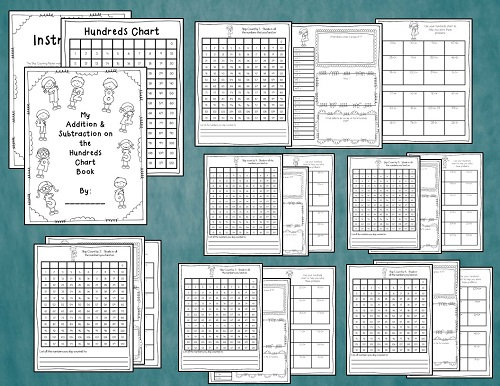Select the partly hidden "Instr" instructions page heading
This screenshot has height=386, width=500.
pyautogui.click(x=47, y=40)
